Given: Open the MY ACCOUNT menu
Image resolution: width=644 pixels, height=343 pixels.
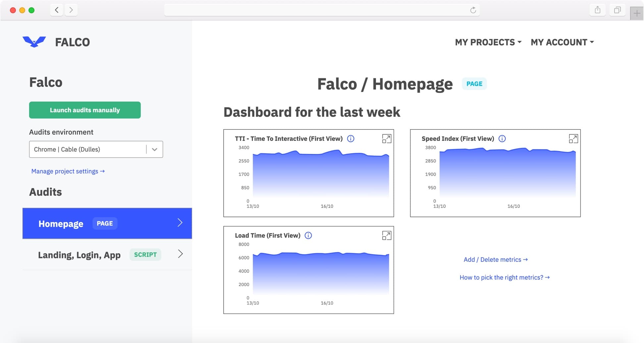Looking at the screenshot, I should click(562, 42).
